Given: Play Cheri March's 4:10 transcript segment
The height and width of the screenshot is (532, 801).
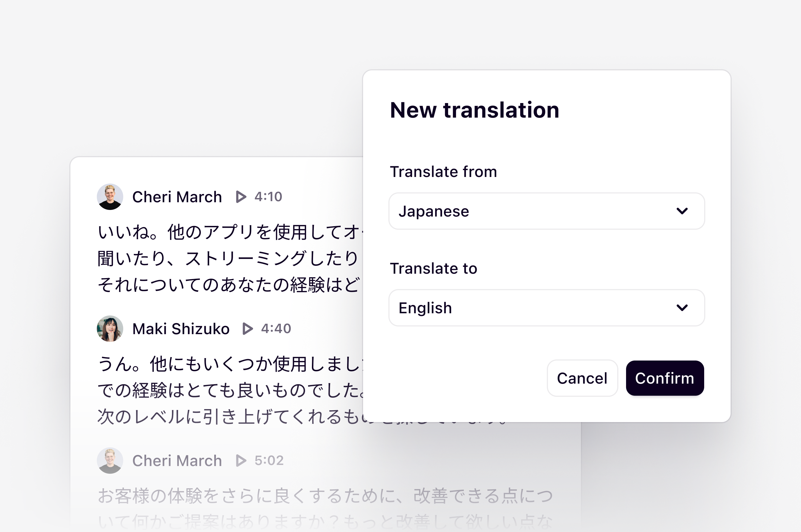Looking at the screenshot, I should [241, 197].
